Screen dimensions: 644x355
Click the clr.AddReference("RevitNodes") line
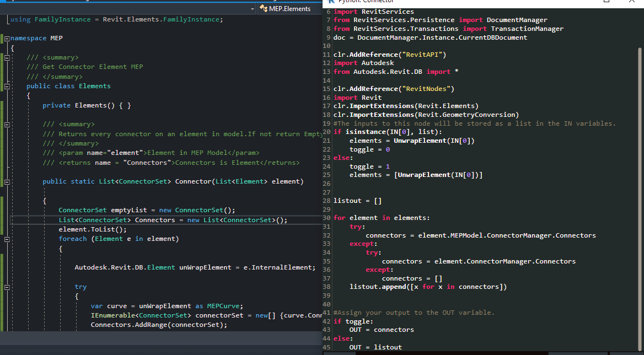[394, 89]
